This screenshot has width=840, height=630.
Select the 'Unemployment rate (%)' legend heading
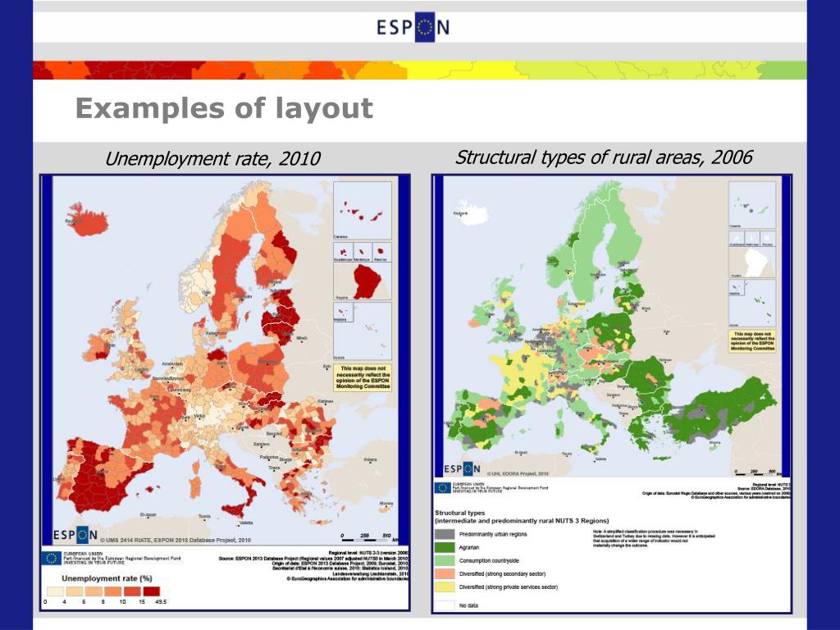tap(107, 578)
